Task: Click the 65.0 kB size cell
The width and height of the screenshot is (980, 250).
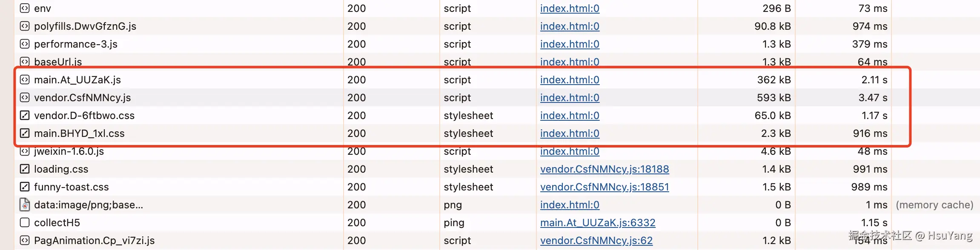Action: (773, 115)
